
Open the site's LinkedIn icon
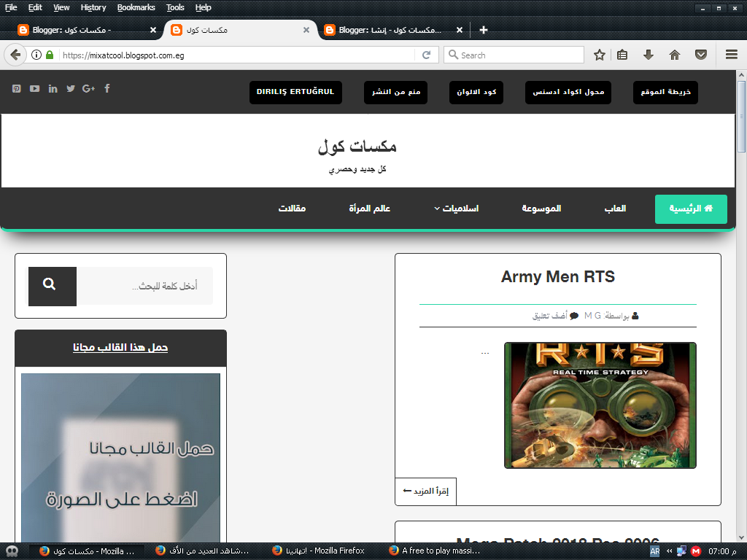tap(53, 88)
